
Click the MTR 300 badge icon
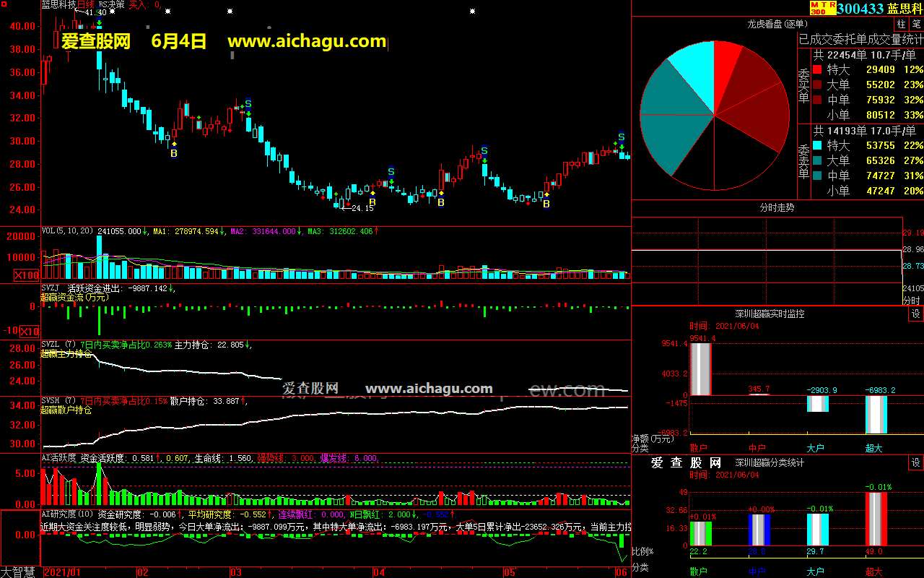coord(823,8)
